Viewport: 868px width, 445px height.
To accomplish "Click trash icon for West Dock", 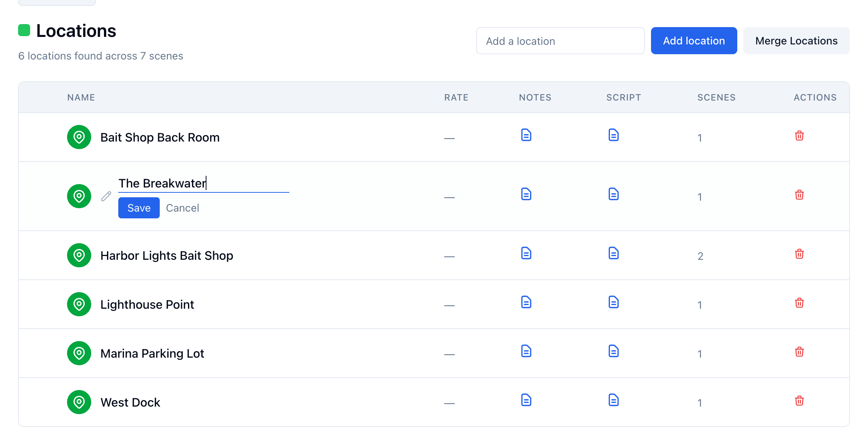I will click(x=799, y=401).
